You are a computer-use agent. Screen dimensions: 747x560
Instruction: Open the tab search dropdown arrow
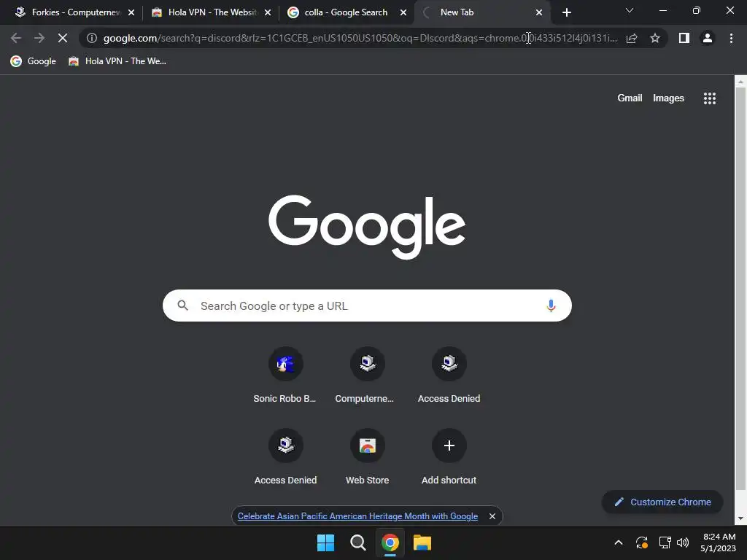630,10
